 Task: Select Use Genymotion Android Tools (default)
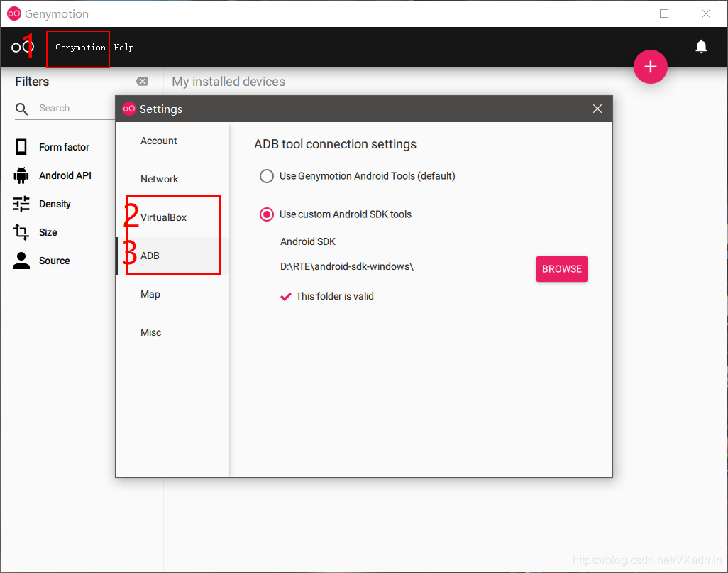coord(267,176)
